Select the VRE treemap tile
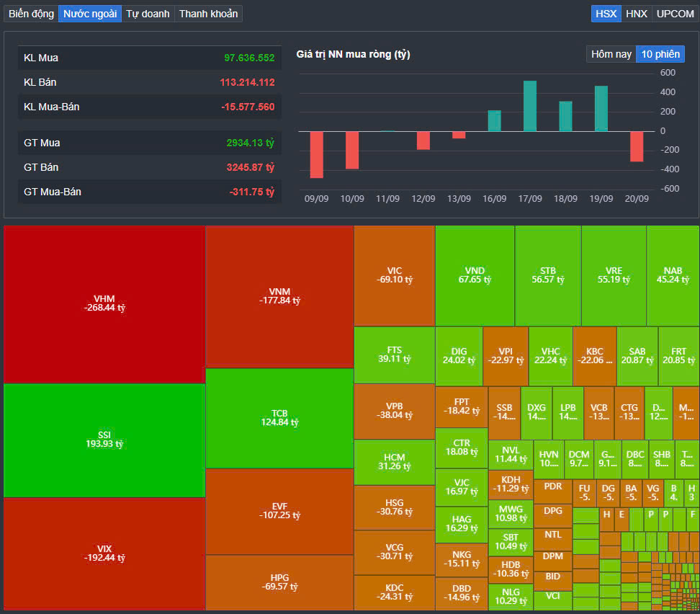Viewport: 700px width, 614px height. click(x=614, y=276)
